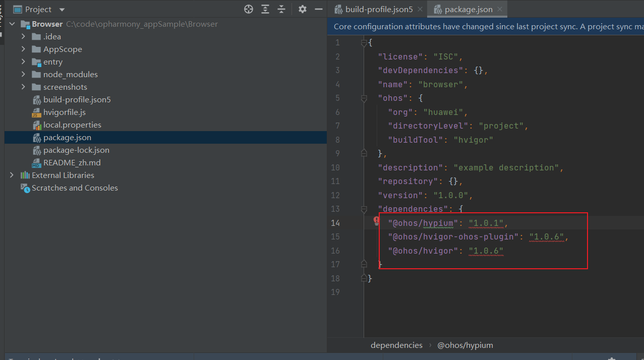Click the Expand All toolbar icon
644x360 pixels.
pos(265,9)
